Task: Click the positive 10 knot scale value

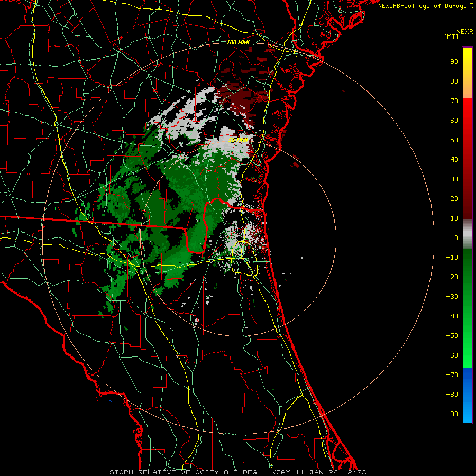Action: 454,218
